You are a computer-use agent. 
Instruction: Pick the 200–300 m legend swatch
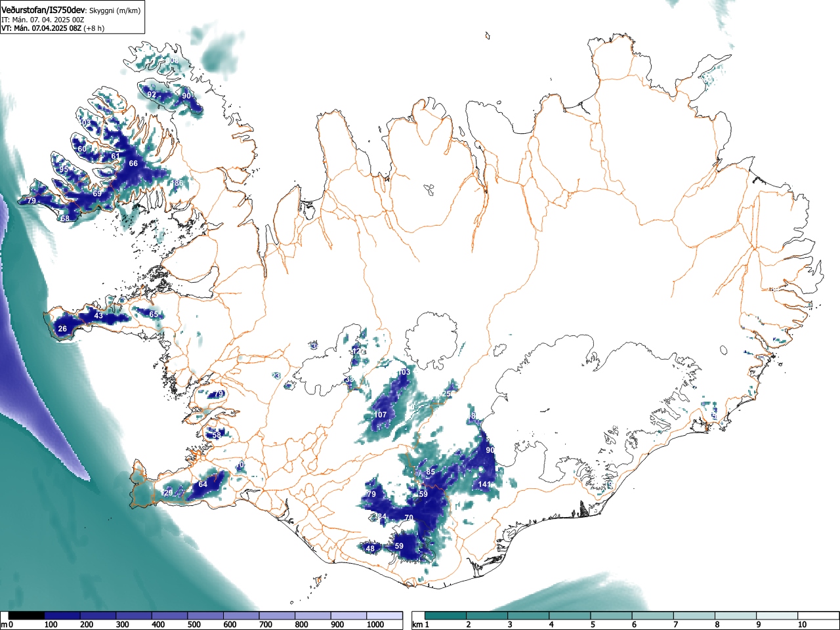98,616
